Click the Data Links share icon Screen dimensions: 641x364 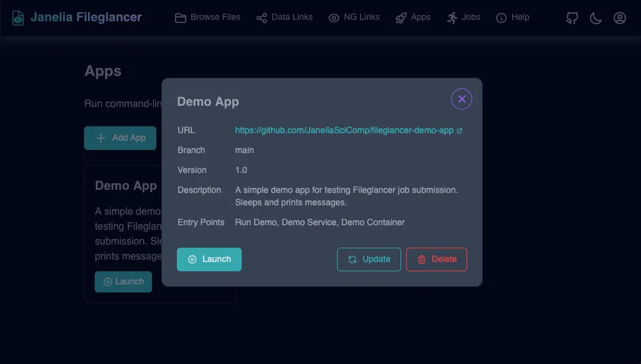261,17
